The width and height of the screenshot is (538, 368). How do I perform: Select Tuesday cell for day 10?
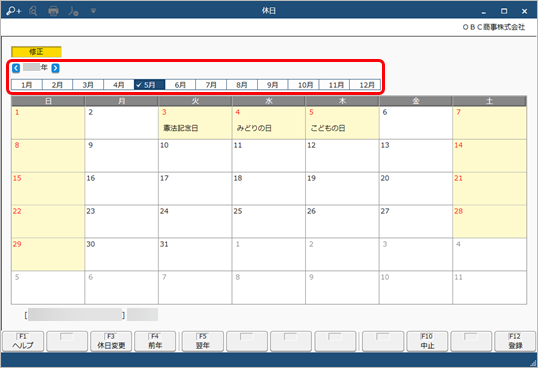195,156
